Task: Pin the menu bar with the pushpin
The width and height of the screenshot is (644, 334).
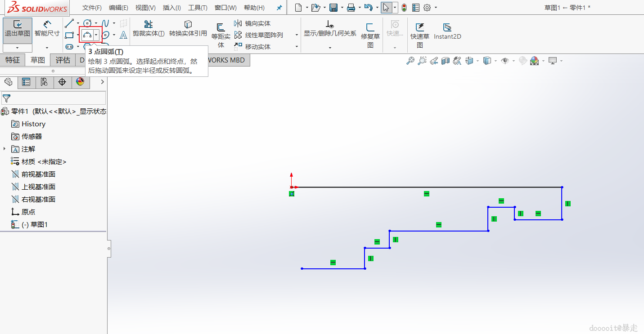Action: coord(279,8)
